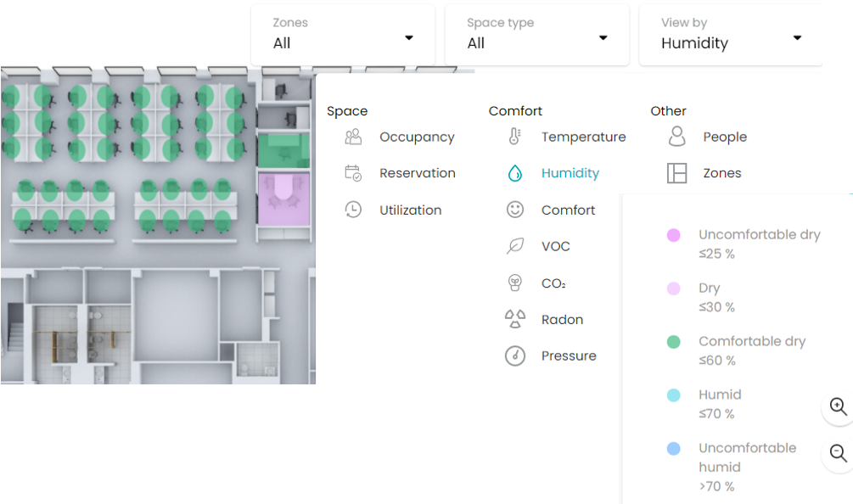This screenshot has height=504, width=853.
Task: Click the Comfort smiley face icon
Action: click(514, 210)
